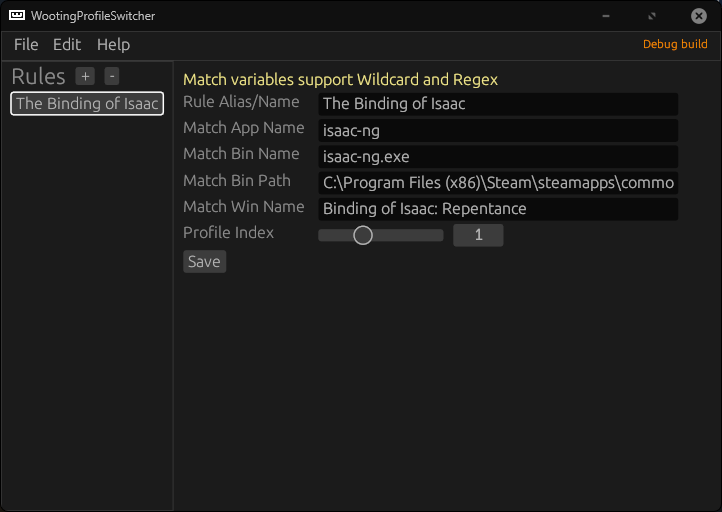Click the Rules panel heading
The width and height of the screenshot is (722, 512).
(x=38, y=76)
